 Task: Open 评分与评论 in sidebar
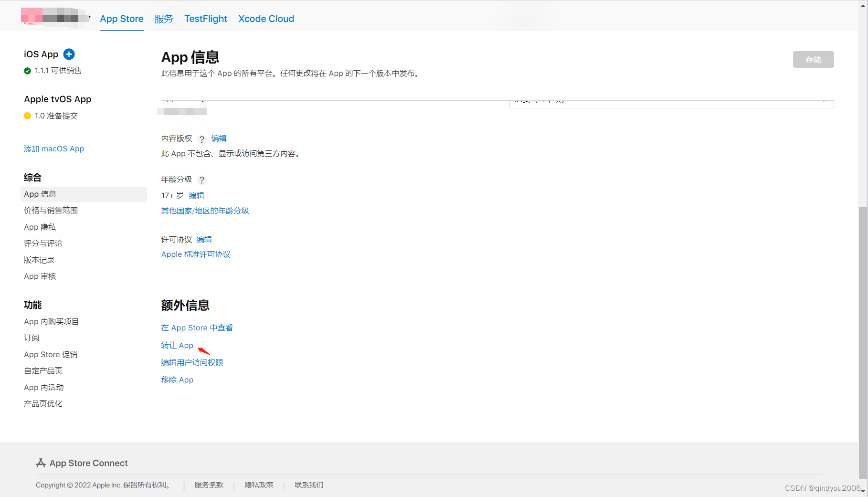pyautogui.click(x=43, y=243)
